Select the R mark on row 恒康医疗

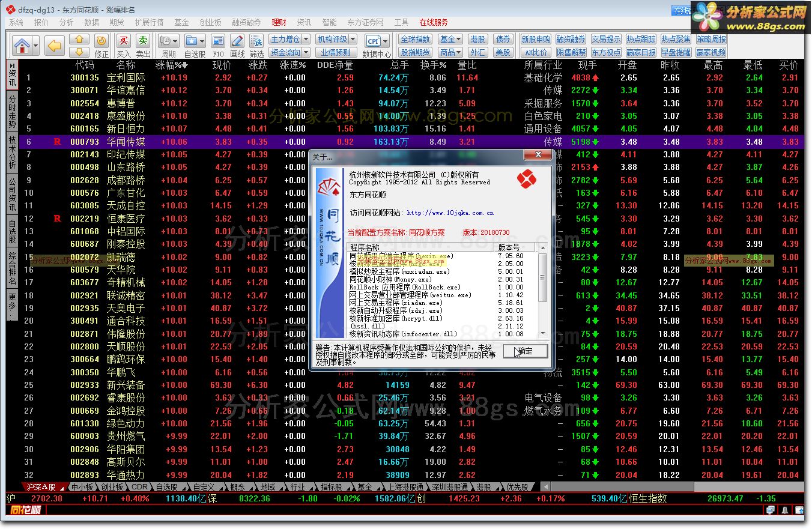coord(58,219)
